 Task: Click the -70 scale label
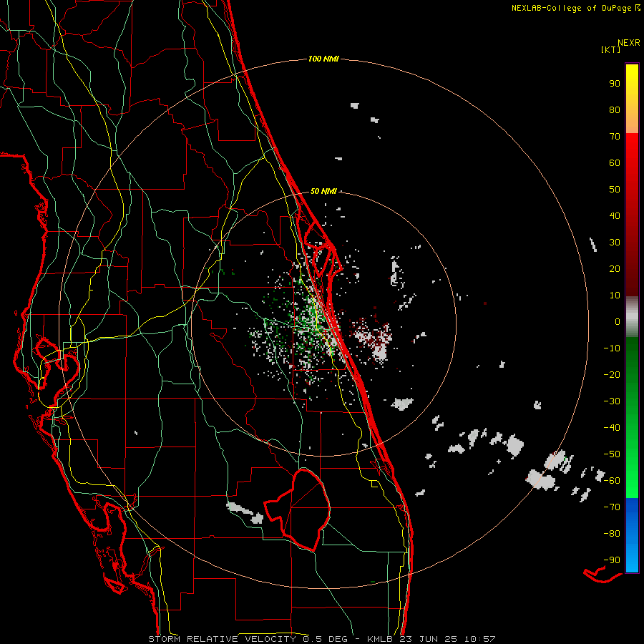point(612,507)
